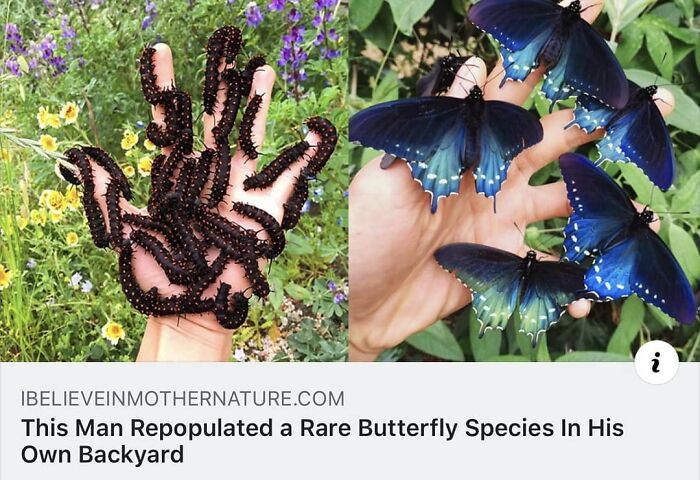Click the circular info "i" icon
The height and width of the screenshot is (480, 700).
pos(656,362)
